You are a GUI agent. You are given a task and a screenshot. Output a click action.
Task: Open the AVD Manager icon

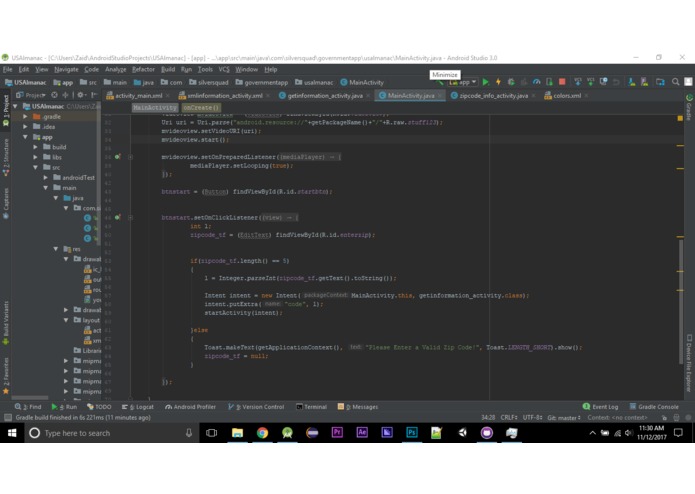632,82
